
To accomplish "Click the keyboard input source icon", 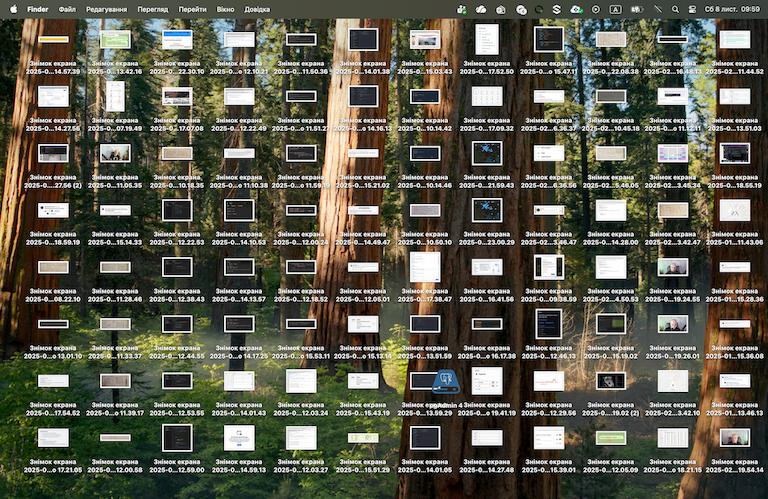I will click(616, 8).
